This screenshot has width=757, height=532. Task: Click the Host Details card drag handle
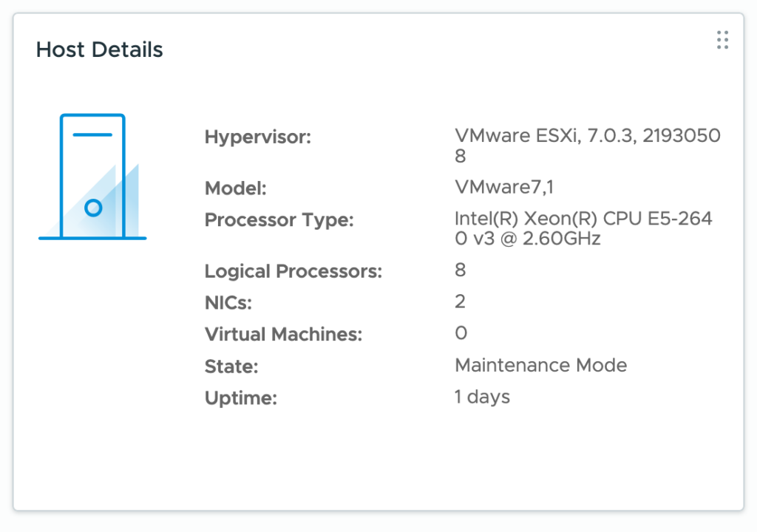click(722, 40)
